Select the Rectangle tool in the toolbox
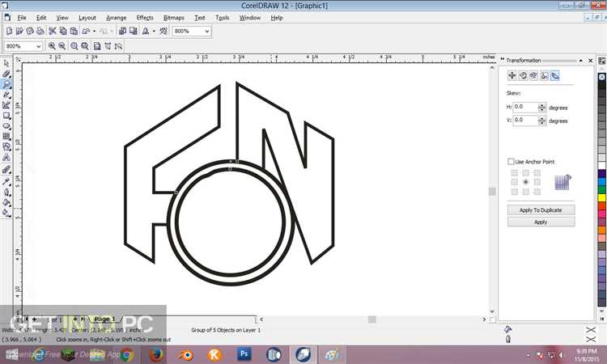The height and width of the screenshot is (364, 607). (x=6, y=116)
